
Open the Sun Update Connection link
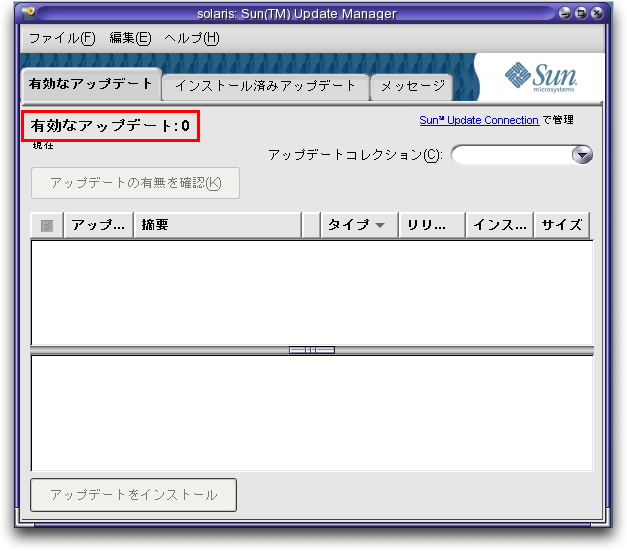(x=479, y=120)
